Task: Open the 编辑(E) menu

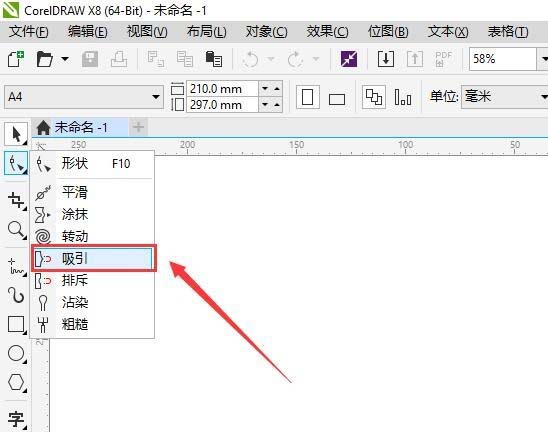Action: (x=88, y=32)
